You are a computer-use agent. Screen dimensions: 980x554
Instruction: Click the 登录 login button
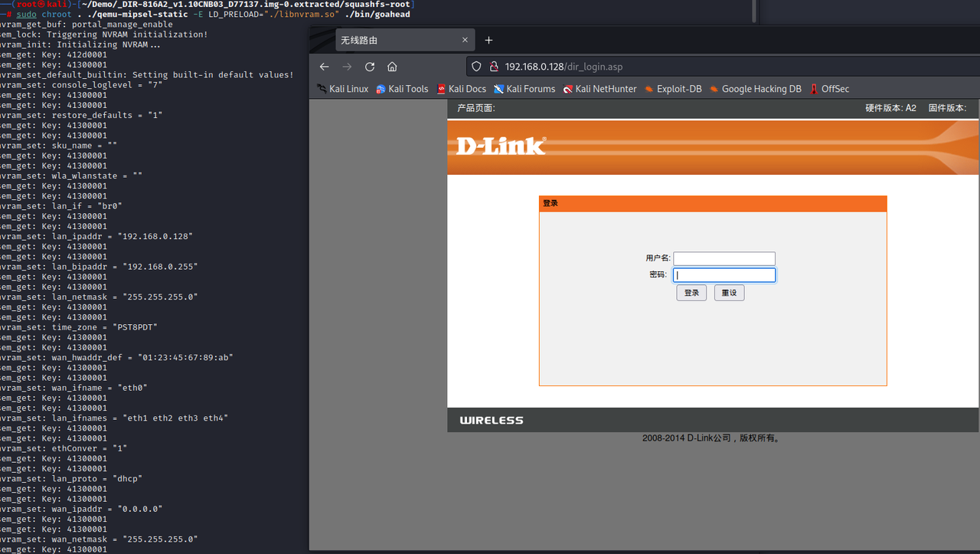click(x=691, y=293)
